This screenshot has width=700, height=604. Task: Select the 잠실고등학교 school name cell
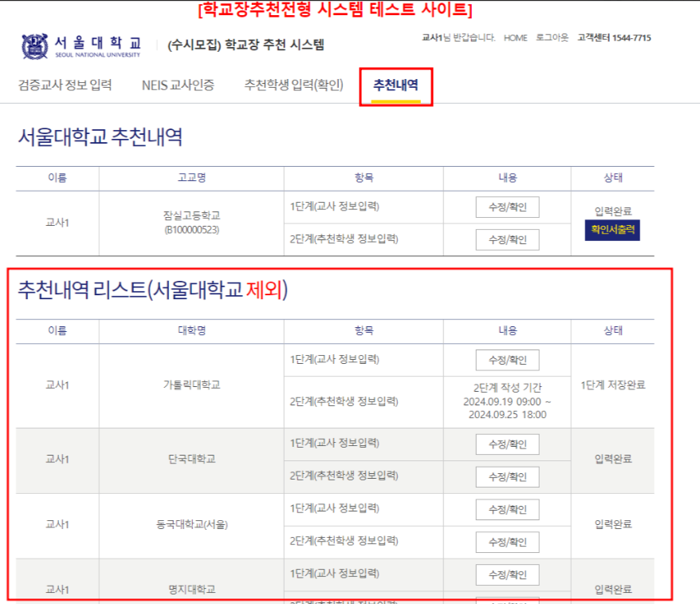pos(192,223)
